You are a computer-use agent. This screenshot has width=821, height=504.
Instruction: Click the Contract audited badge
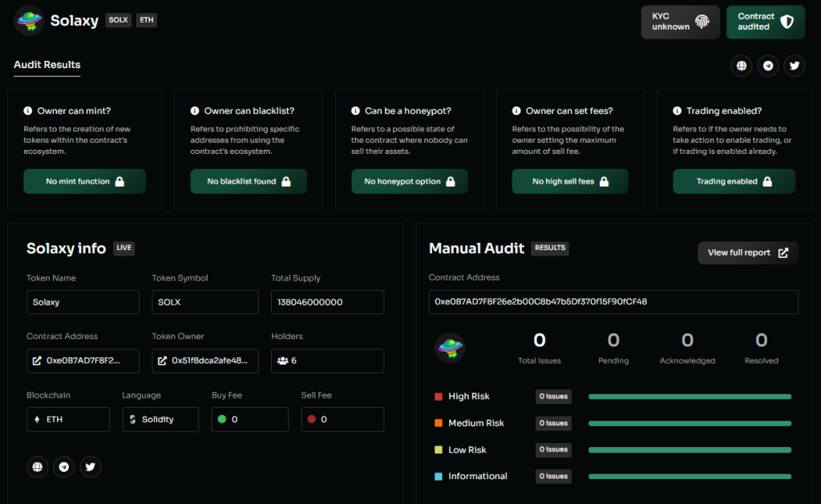(x=765, y=22)
